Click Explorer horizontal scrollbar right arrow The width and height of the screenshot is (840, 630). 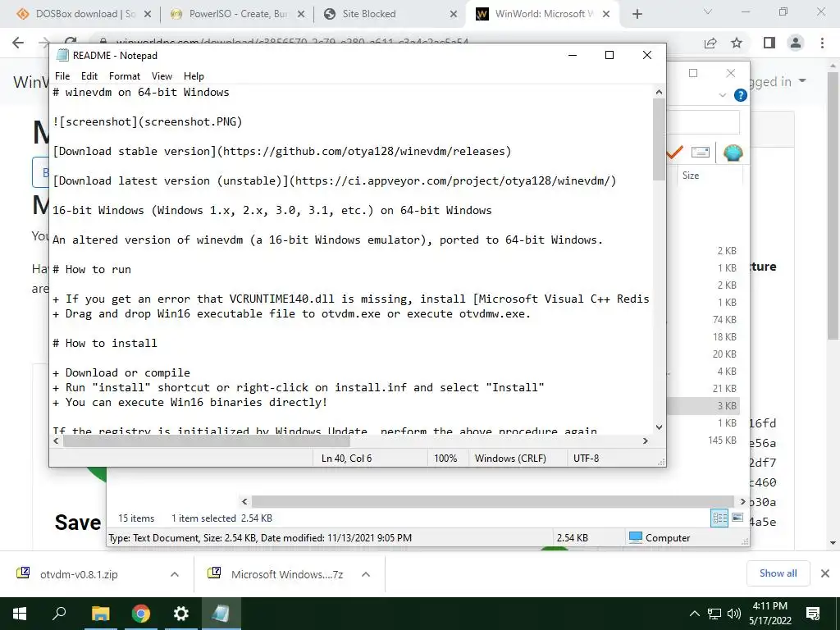pos(742,501)
